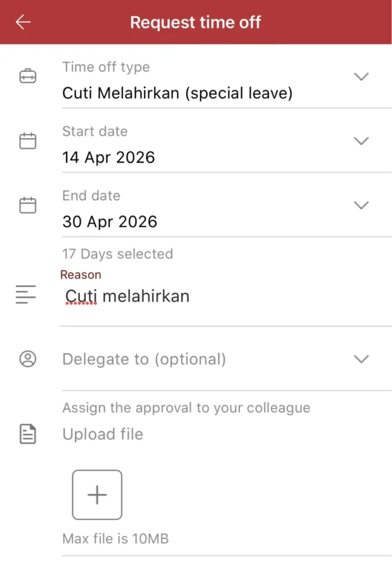392x588 pixels.
Task: Click the back arrow in the red header
Action: point(22,22)
